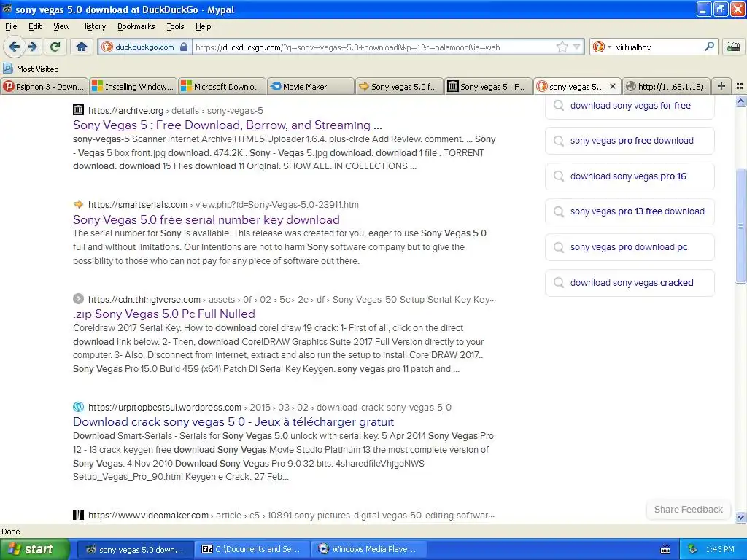747x560 pixels.
Task: Open Sony Vegas 5.0 free serial number link
Action: pos(206,219)
